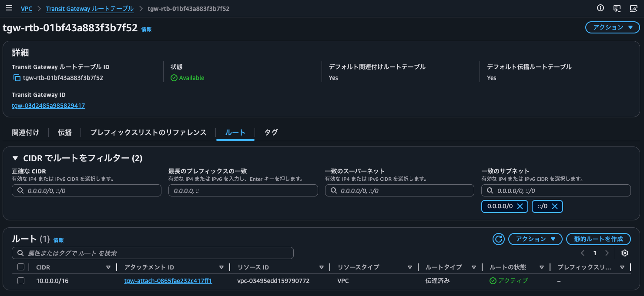The image size is (644, 296).
Task: Switch to the 伝播 tab
Action: (x=64, y=132)
